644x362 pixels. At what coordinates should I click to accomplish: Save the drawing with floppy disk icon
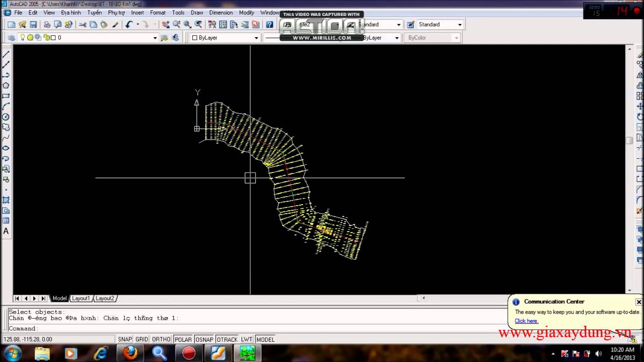33,25
